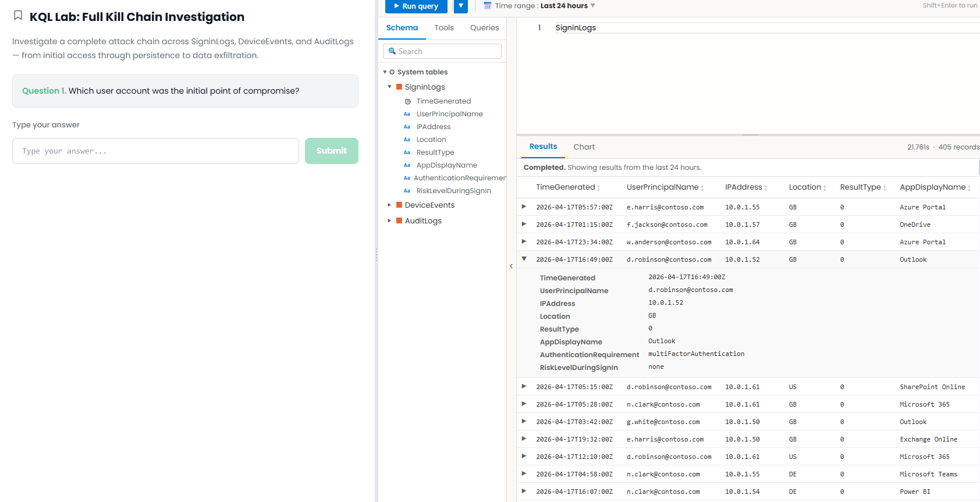980x502 pixels.
Task: Sort by UserPrincipalName column sort icon
Action: 702,188
